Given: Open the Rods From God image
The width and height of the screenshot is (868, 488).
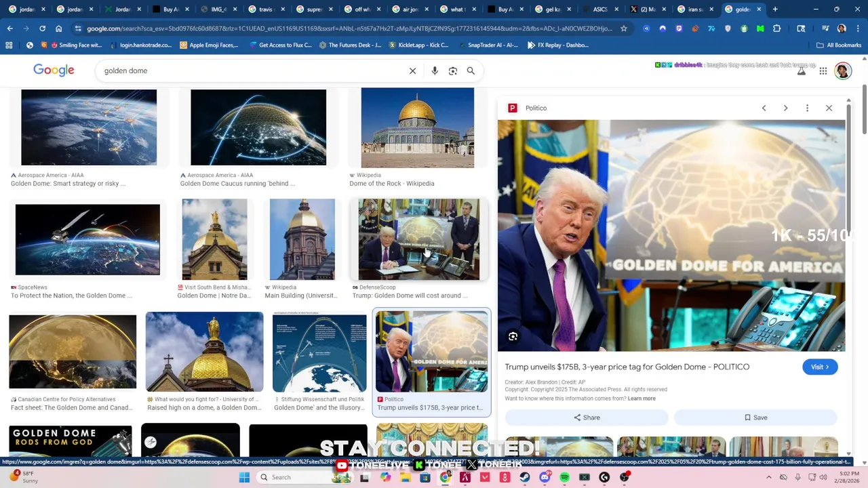Looking at the screenshot, I should (71, 441).
